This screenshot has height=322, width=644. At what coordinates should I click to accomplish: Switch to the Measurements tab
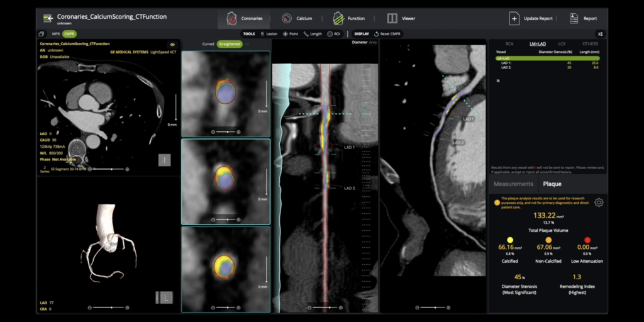click(513, 184)
